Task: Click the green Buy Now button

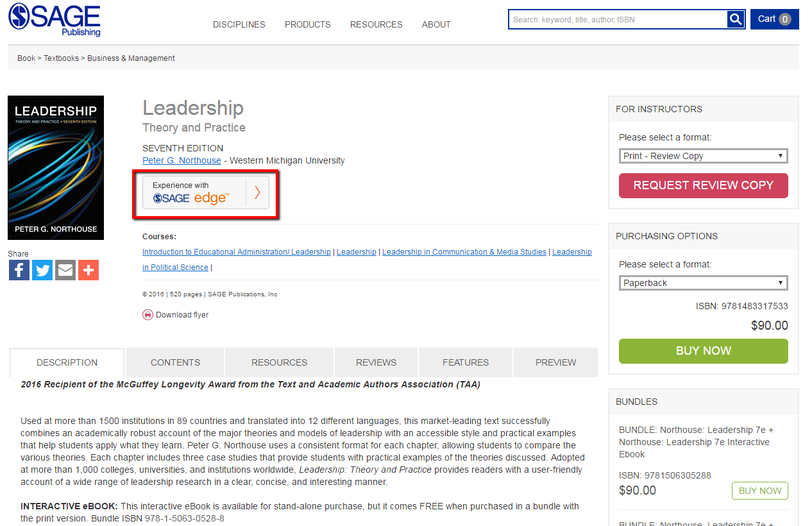Action: 703,351
